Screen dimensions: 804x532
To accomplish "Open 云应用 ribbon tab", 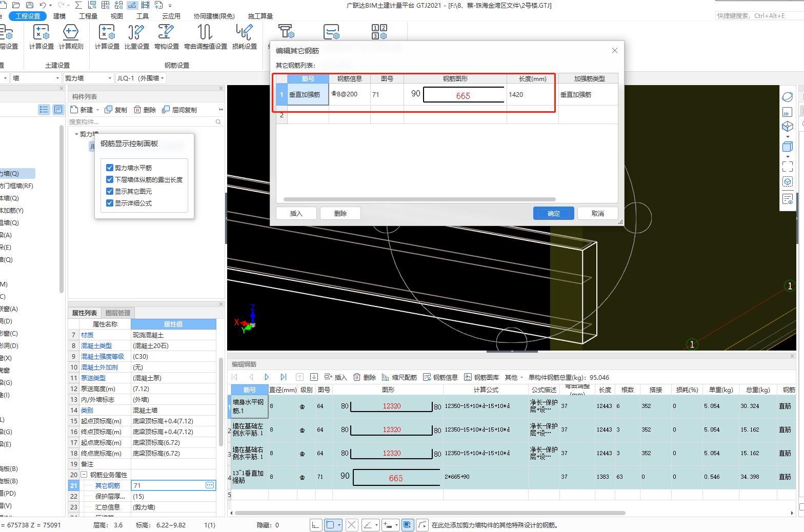I will (x=171, y=16).
